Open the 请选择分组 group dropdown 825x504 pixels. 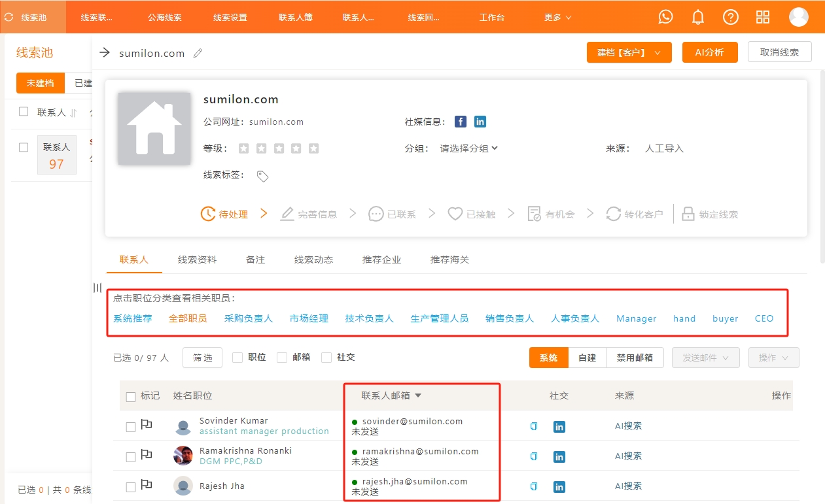[x=469, y=148]
